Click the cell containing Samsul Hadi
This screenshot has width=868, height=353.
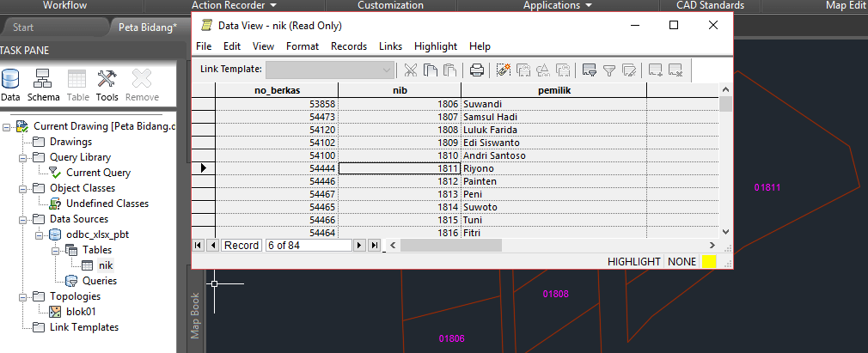554,117
